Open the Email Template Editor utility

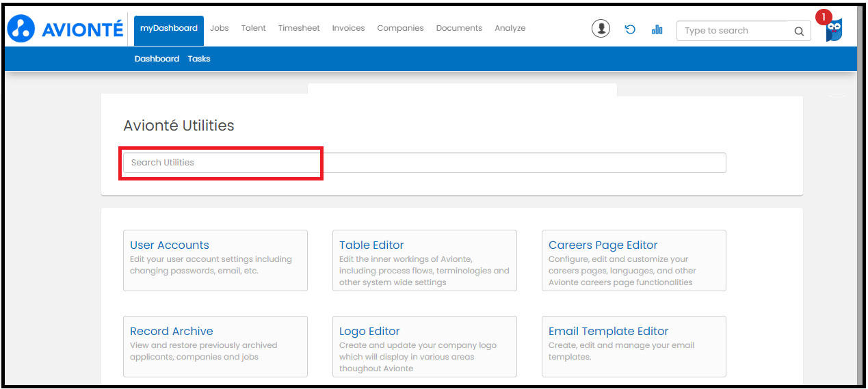click(634, 347)
